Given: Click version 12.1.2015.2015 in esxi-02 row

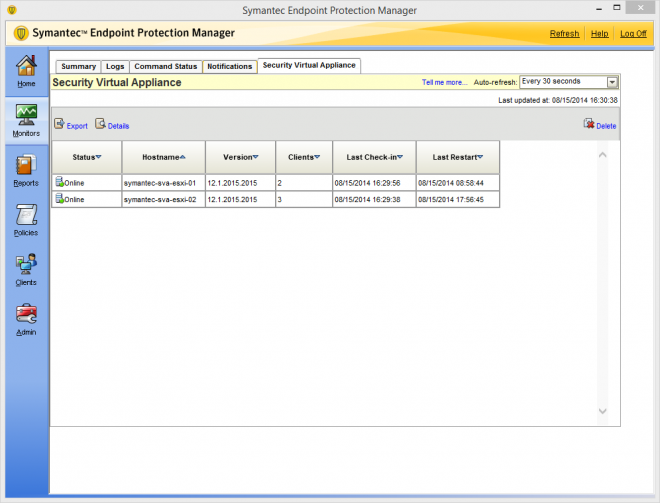Looking at the screenshot, I should 240,200.
